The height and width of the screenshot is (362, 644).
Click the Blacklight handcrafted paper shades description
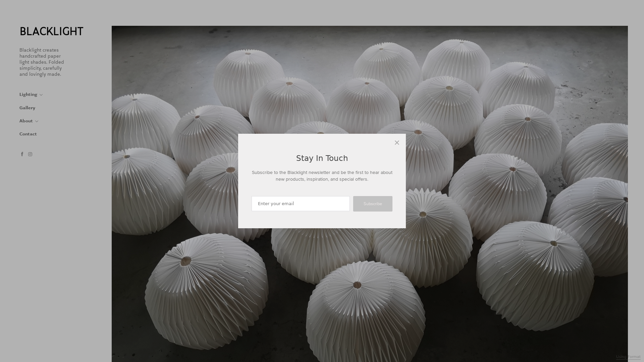point(42,62)
